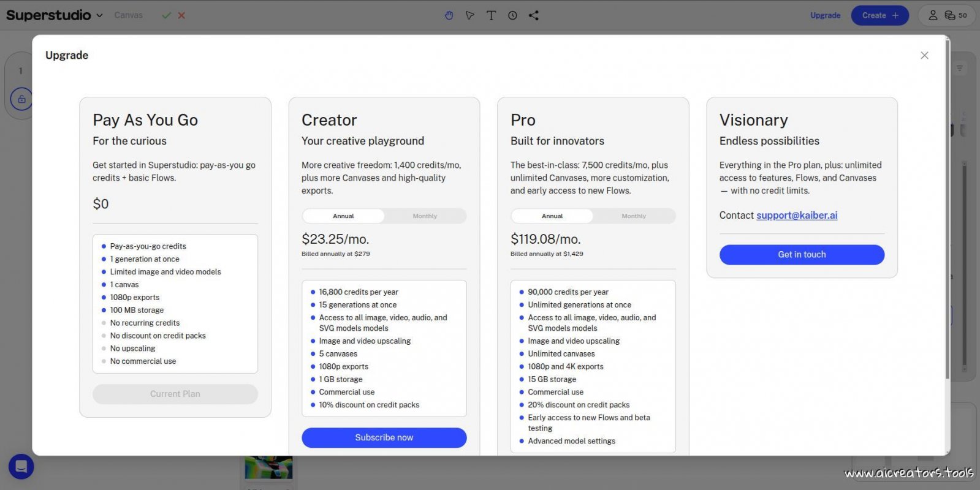Viewport: 980px width, 490px height.
Task: Select Monthly billing for Pro plan
Action: point(634,216)
